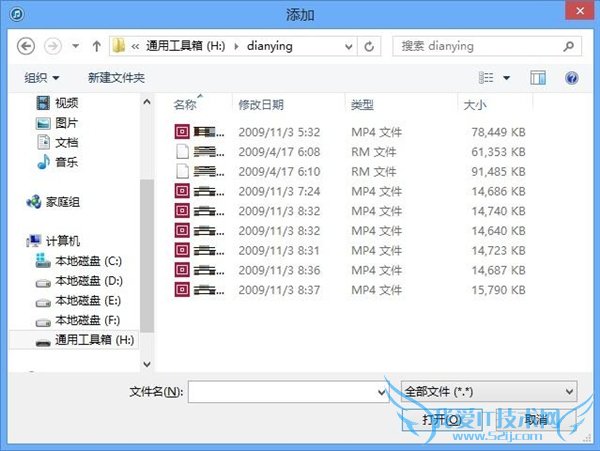Open the 全部文件 (*.*) type dropdown
Image resolution: width=600 pixels, height=451 pixels.
coord(489,392)
